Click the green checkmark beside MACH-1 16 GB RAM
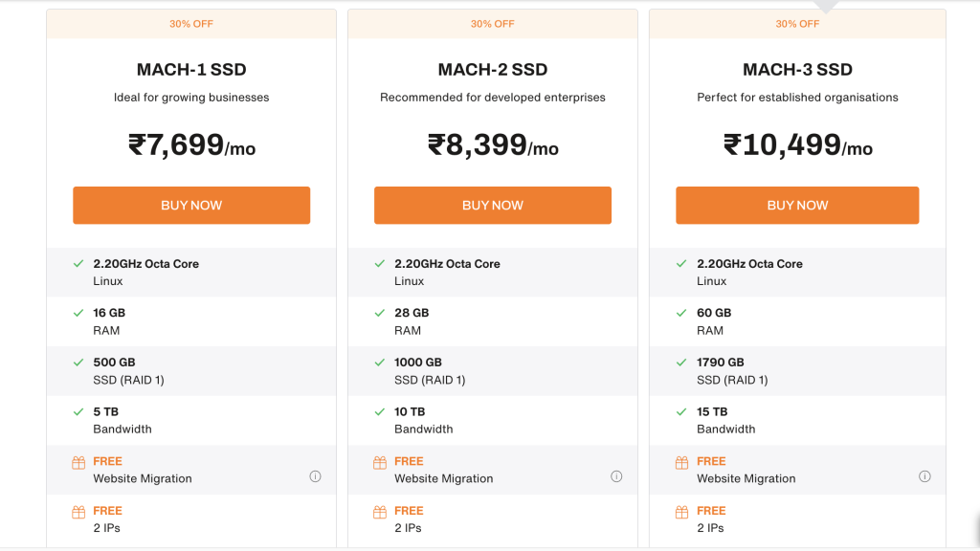 (78, 313)
